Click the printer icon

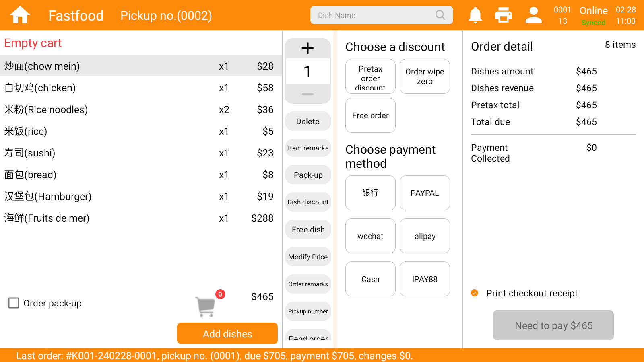[504, 15]
